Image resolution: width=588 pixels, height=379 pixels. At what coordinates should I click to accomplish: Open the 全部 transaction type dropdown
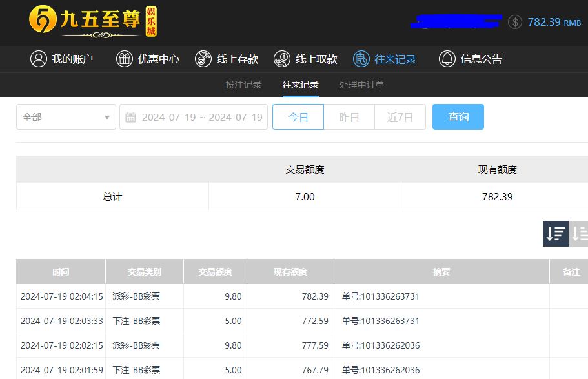click(66, 117)
